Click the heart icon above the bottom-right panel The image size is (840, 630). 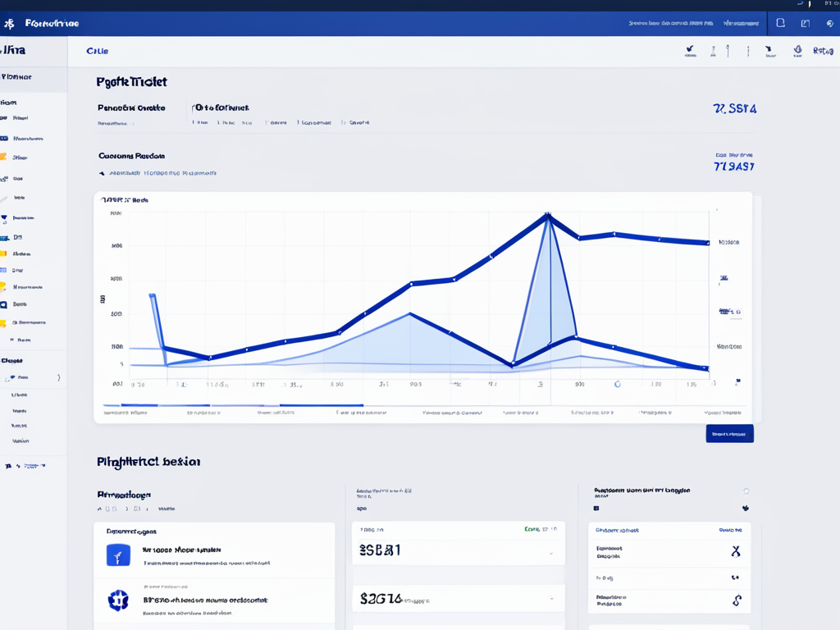pyautogui.click(x=745, y=508)
